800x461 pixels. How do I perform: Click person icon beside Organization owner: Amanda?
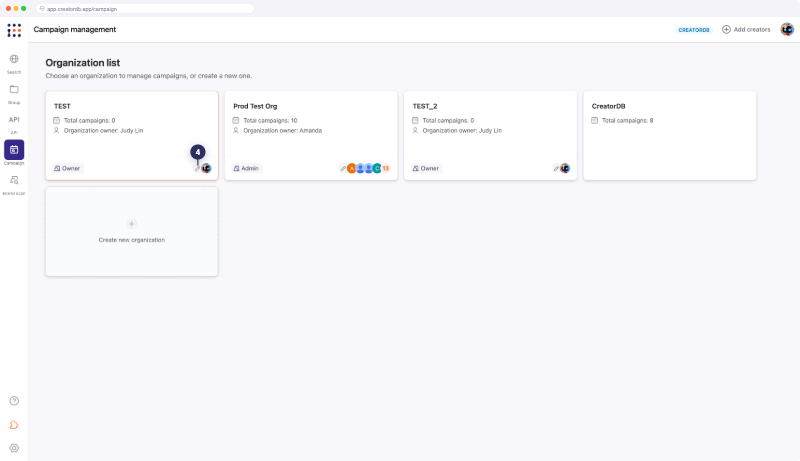[x=236, y=131]
